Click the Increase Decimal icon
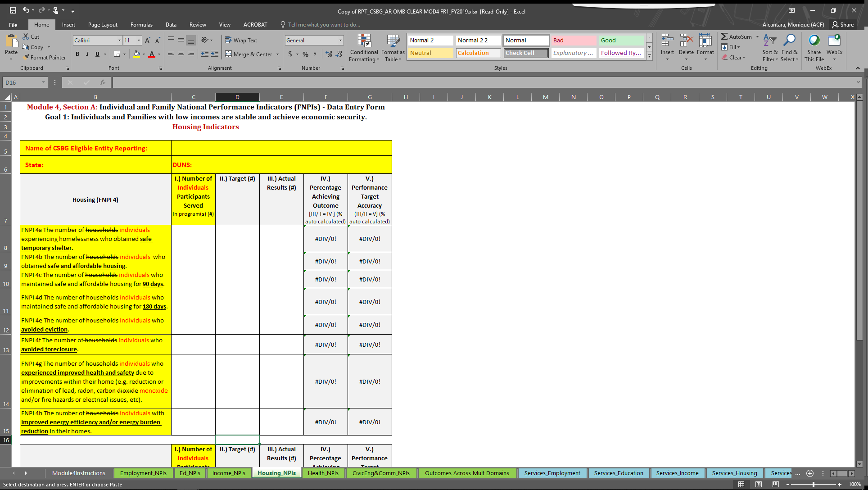This screenshot has width=868, height=490. pos(329,54)
